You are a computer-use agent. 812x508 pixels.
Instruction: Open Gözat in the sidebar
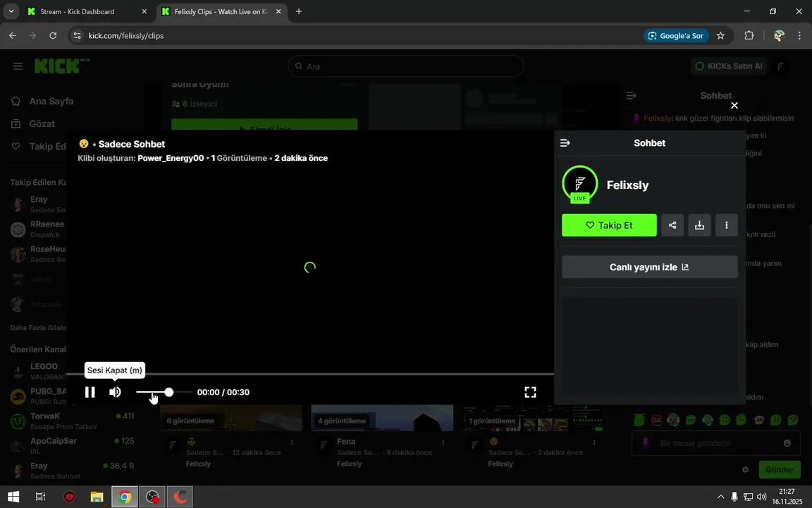point(33,124)
